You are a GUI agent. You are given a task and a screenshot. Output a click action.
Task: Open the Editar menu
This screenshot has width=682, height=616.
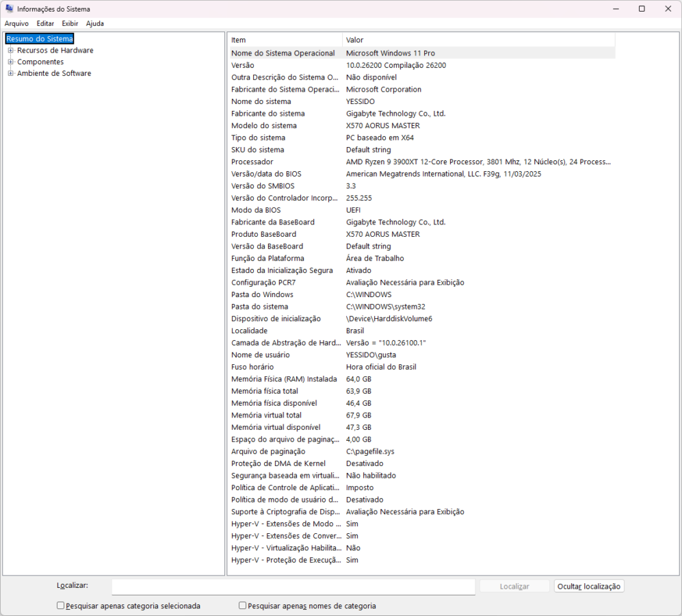click(45, 23)
